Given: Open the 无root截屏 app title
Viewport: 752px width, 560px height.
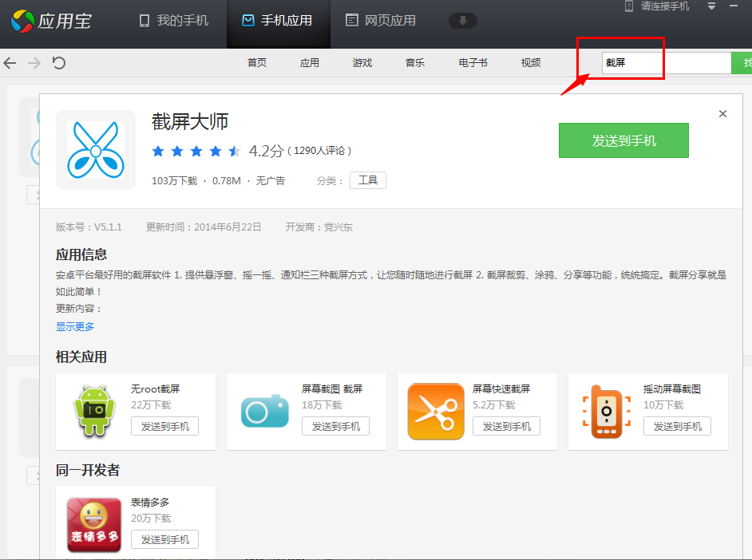Looking at the screenshot, I should coord(156,389).
